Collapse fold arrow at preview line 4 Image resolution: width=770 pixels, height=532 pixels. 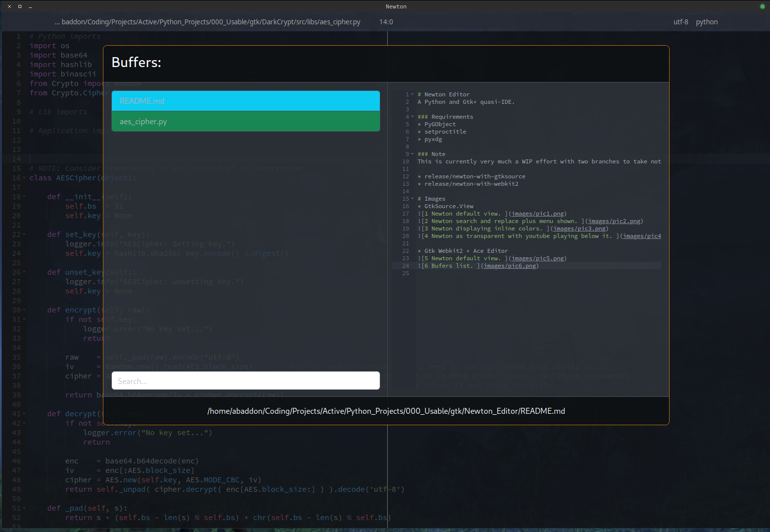point(413,117)
